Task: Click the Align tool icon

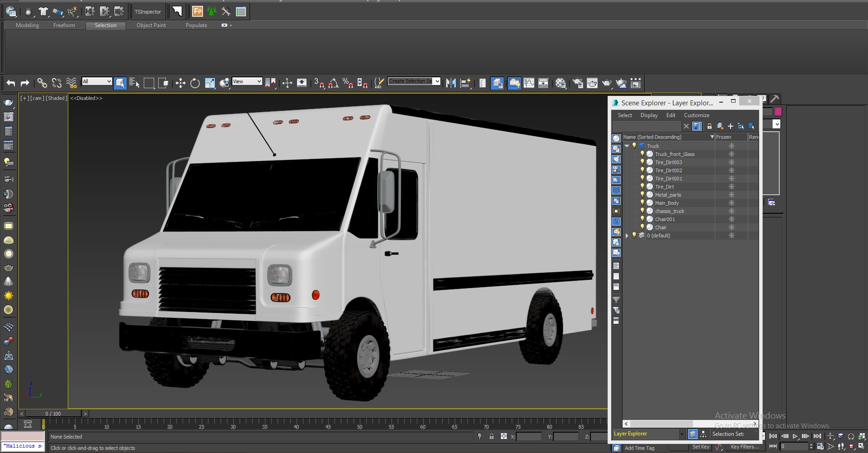Action: [x=465, y=83]
